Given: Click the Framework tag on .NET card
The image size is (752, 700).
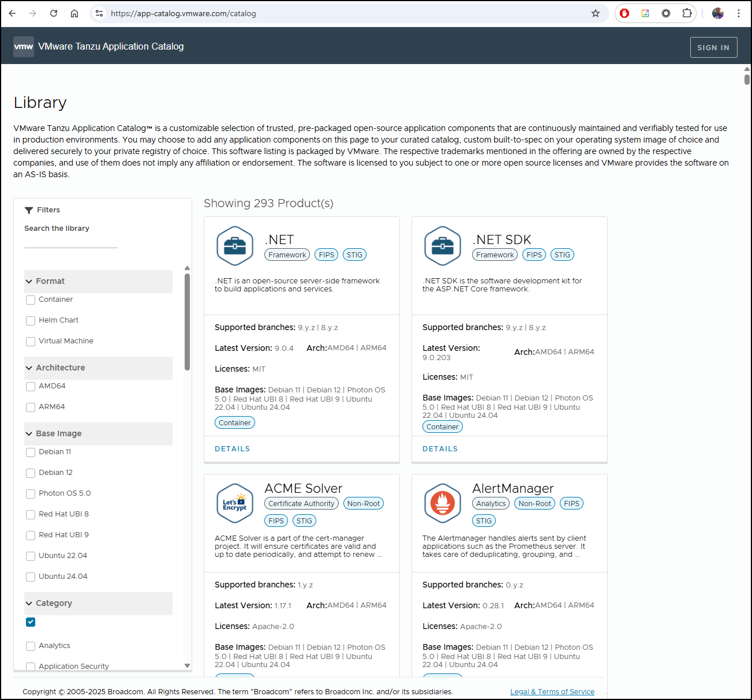Looking at the screenshot, I should point(287,255).
